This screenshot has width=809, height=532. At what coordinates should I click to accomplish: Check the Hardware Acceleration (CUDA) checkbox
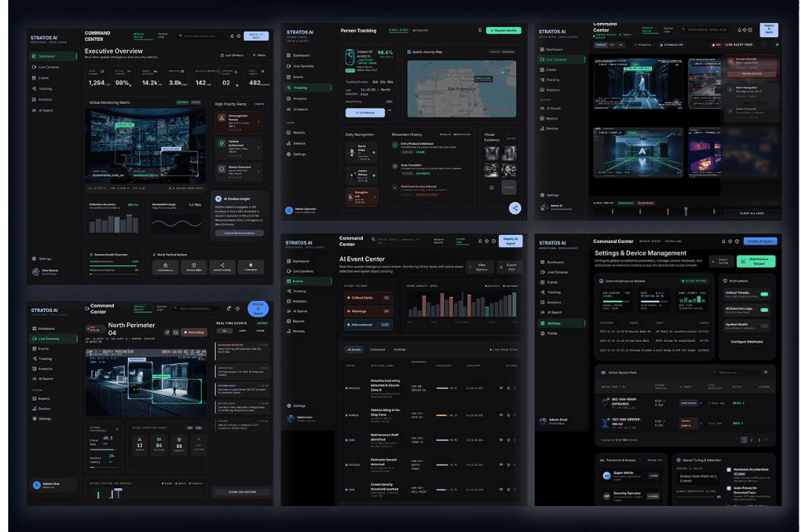pyautogui.click(x=729, y=470)
